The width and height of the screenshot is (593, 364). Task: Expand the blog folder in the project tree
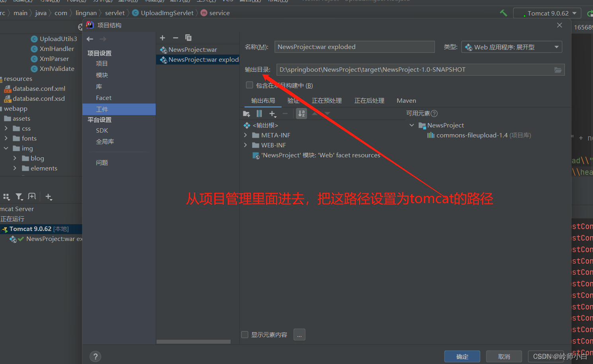pyautogui.click(x=15, y=159)
